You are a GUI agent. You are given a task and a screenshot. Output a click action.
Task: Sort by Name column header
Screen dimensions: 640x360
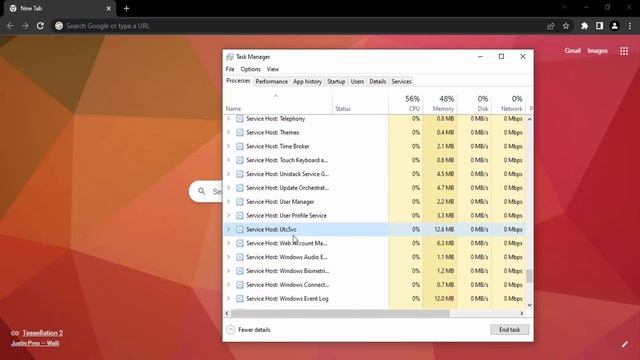(x=278, y=103)
